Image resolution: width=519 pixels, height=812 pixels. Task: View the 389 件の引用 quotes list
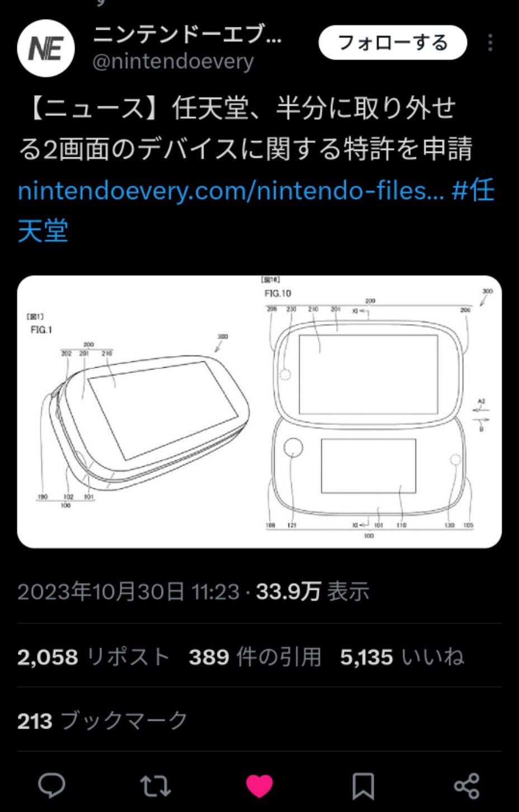[x=255, y=656]
